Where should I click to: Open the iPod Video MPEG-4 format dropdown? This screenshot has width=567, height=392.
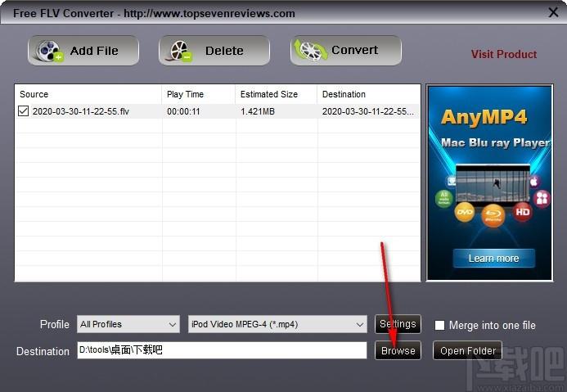pyautogui.click(x=277, y=324)
